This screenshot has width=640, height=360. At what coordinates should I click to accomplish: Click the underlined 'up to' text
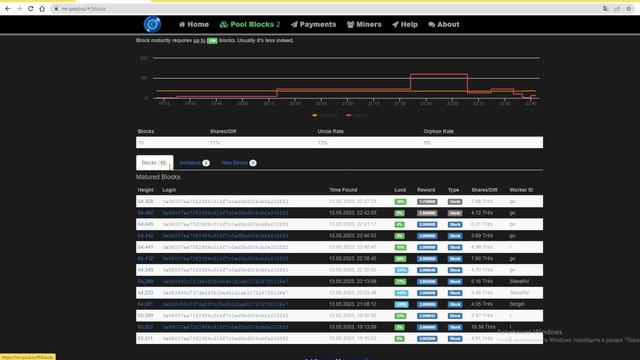(199, 40)
